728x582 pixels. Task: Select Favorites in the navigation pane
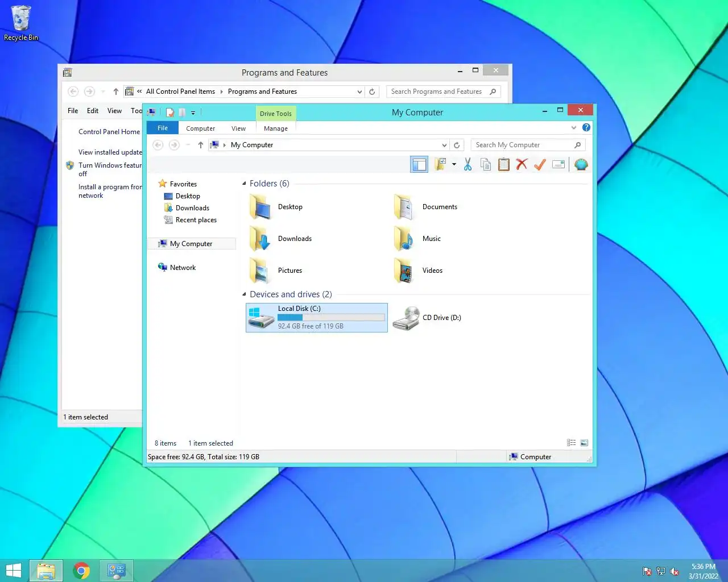tap(183, 184)
